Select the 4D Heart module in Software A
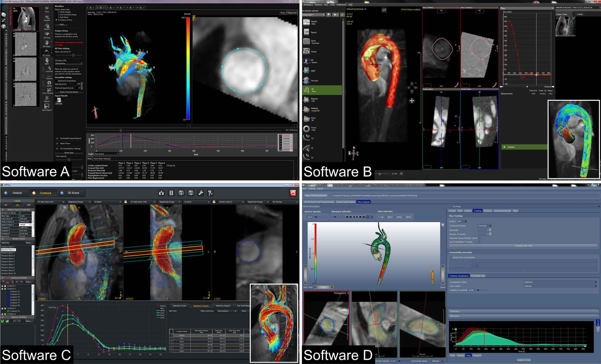This screenshot has width=601, height=364. [47, 44]
